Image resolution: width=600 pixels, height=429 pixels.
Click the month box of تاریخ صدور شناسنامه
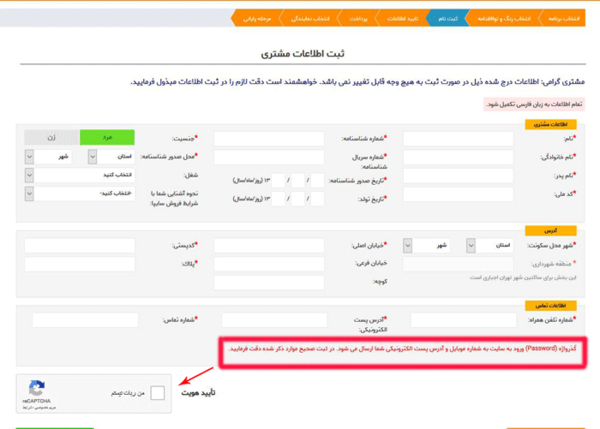click(298, 180)
